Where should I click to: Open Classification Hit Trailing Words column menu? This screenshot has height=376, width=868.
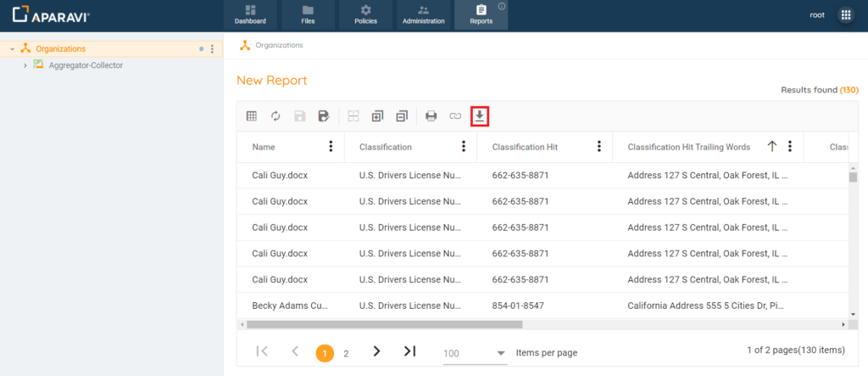790,146
